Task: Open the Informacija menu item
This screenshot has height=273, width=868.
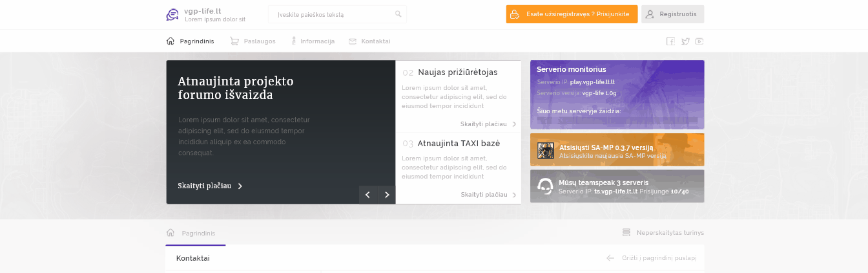Action: pyautogui.click(x=317, y=41)
